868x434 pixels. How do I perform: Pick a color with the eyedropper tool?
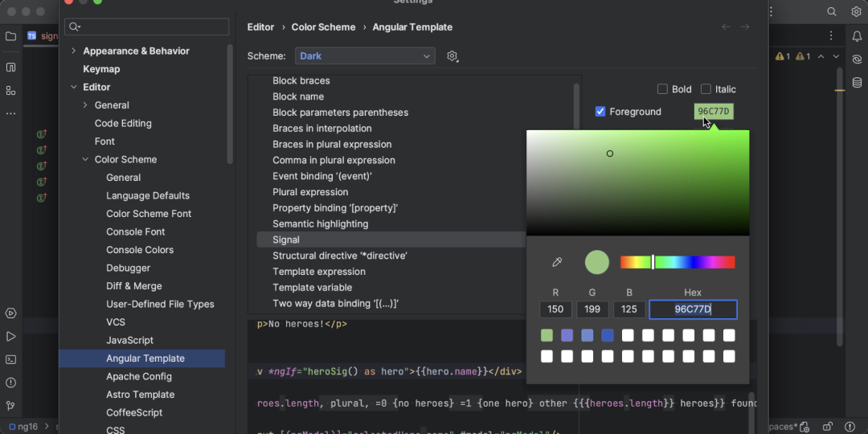click(x=558, y=262)
